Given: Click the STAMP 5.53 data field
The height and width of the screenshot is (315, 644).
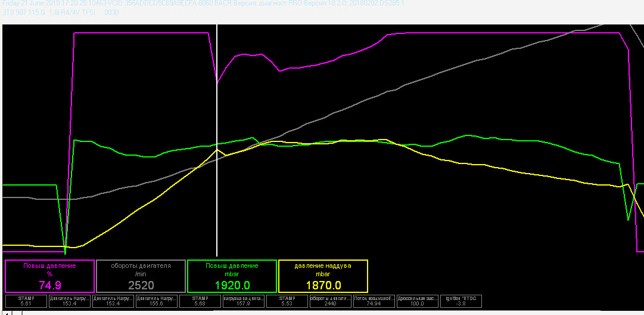Looking at the screenshot, I should tap(287, 301).
